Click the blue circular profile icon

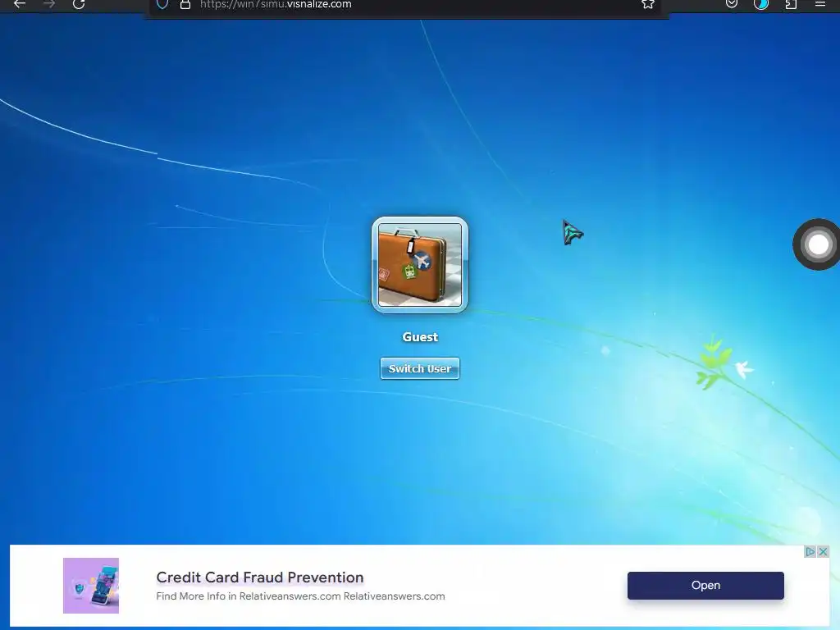pos(760,4)
